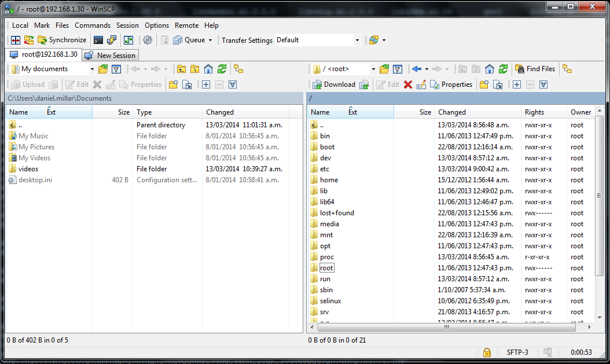Open the Remote menu
Image resolution: width=610 pixels, height=364 pixels.
click(x=187, y=25)
